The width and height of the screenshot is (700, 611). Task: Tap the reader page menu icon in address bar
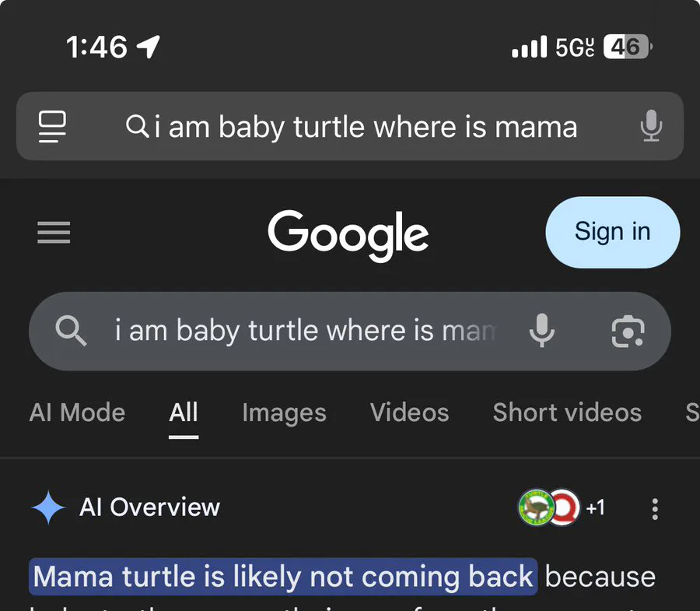click(x=53, y=126)
